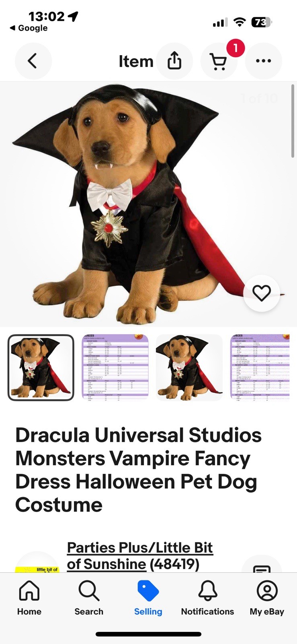
Task: Open the Notifications bell tab
Action: pos(207,598)
